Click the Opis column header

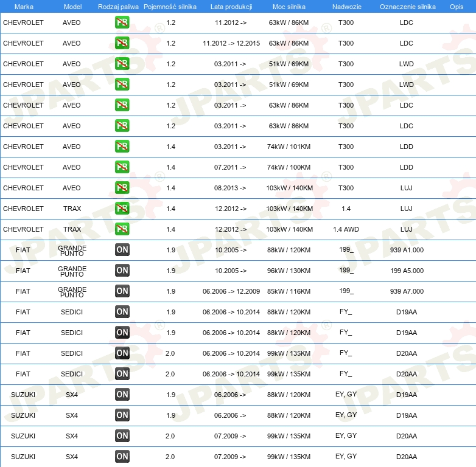[456, 7]
